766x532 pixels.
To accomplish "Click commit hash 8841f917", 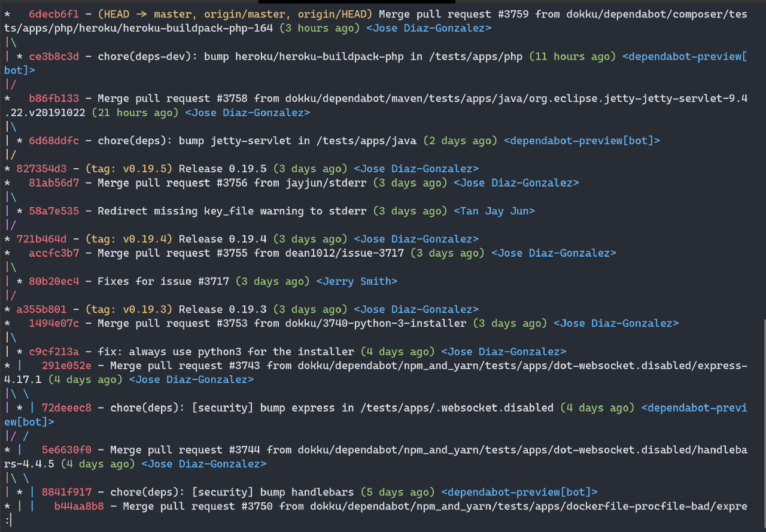I will tap(66, 492).
